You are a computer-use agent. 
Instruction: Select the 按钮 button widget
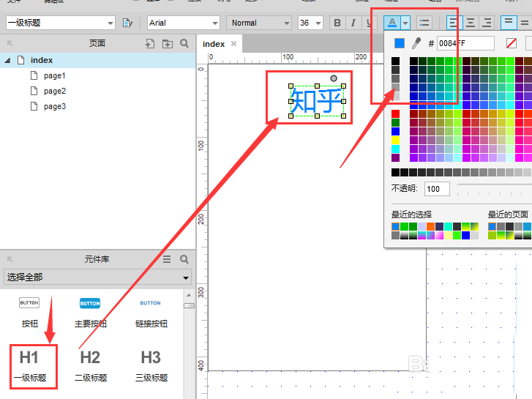pos(29,312)
